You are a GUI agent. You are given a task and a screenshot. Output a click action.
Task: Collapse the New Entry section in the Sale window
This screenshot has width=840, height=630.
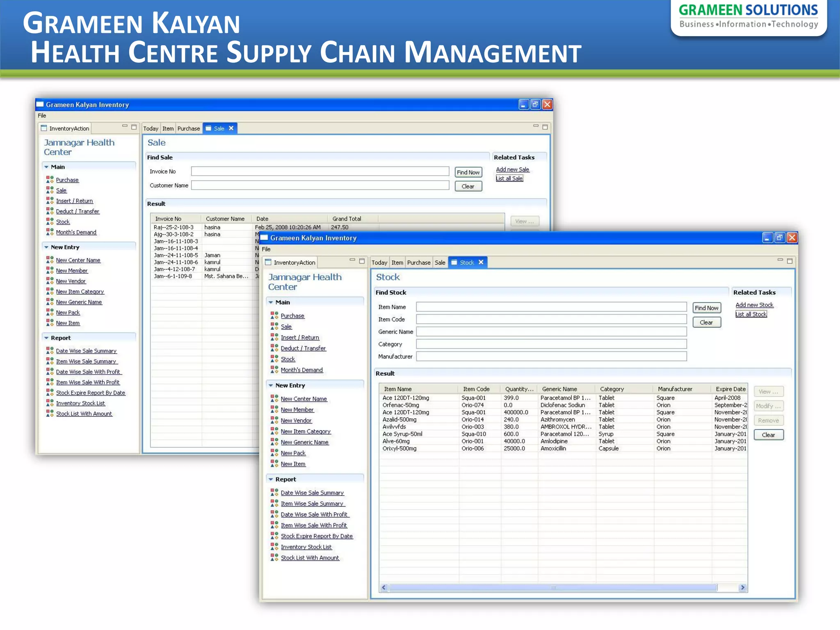pyautogui.click(x=46, y=247)
